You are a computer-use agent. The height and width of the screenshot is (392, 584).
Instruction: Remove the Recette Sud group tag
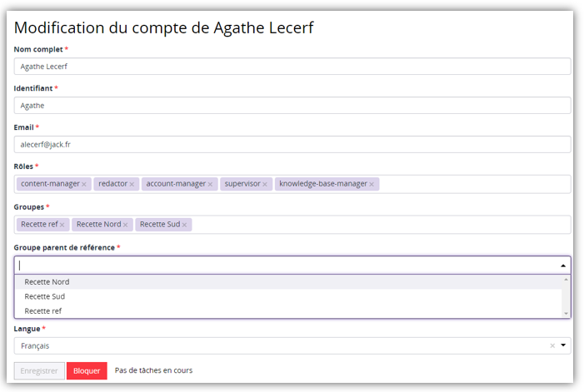pos(185,225)
